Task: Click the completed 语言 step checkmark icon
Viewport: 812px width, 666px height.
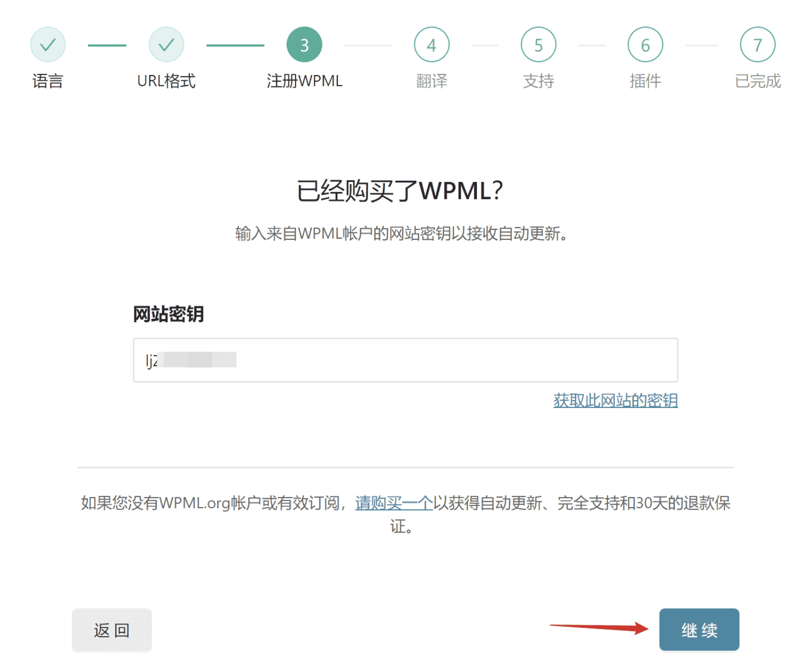Action: tap(47, 44)
